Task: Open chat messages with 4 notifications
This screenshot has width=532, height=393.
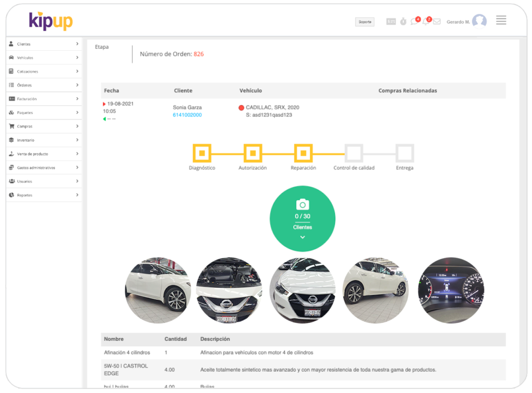Action: pos(414,22)
